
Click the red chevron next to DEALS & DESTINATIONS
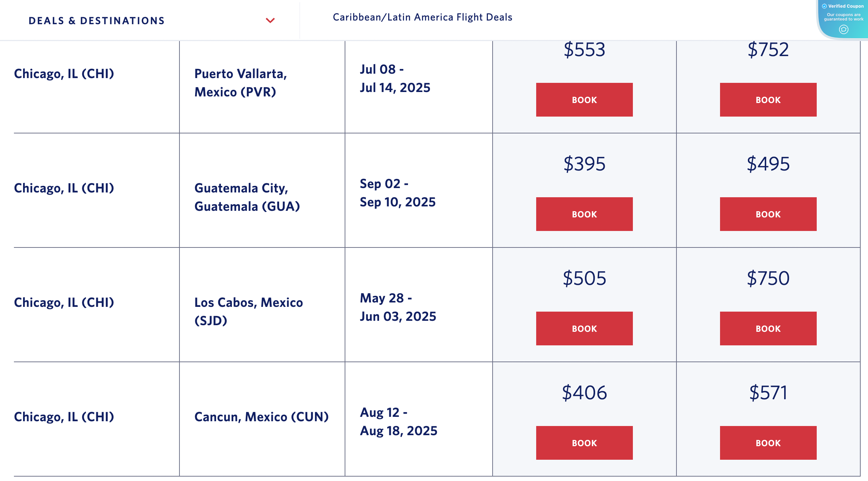click(x=270, y=21)
